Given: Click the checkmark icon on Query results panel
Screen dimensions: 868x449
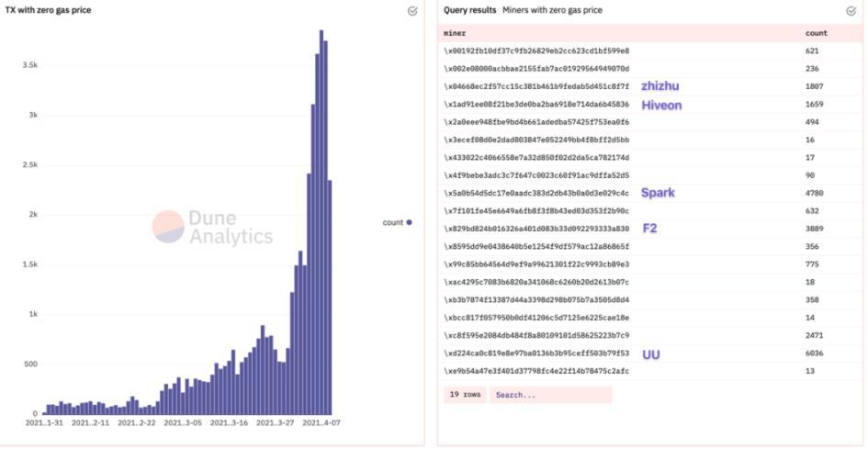Looking at the screenshot, I should tap(851, 11).
